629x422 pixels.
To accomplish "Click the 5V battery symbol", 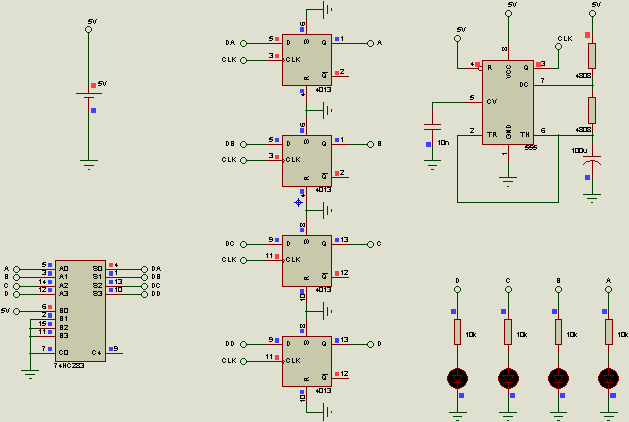I will pyautogui.click(x=89, y=95).
